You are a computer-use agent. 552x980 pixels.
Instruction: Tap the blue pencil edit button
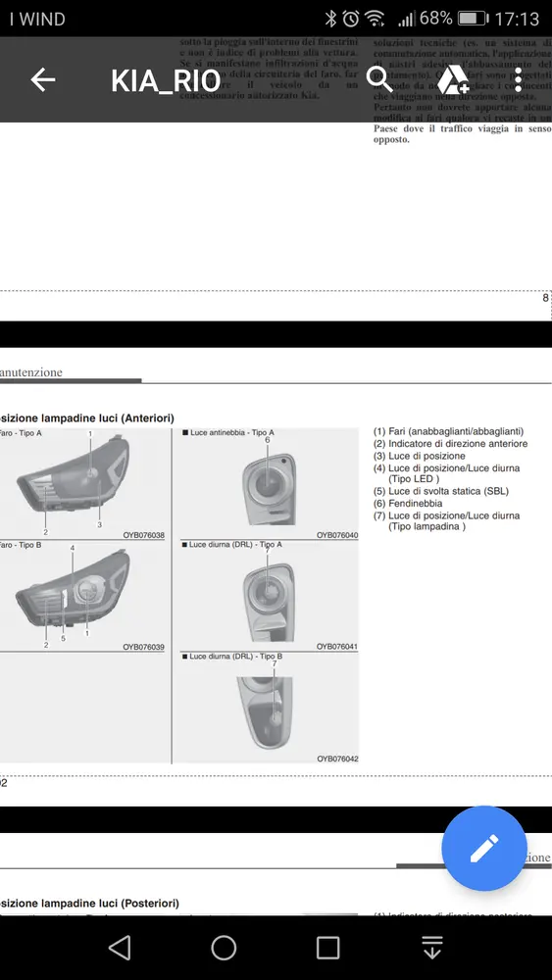[x=483, y=848]
